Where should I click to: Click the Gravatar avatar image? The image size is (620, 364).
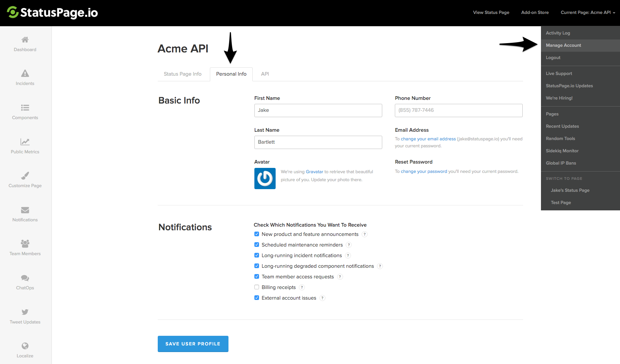pyautogui.click(x=265, y=179)
